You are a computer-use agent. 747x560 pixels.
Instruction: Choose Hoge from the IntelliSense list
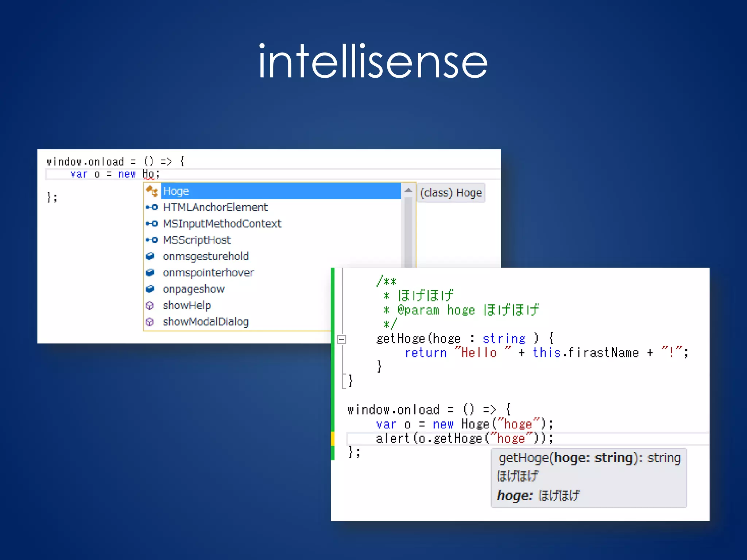tap(281, 191)
